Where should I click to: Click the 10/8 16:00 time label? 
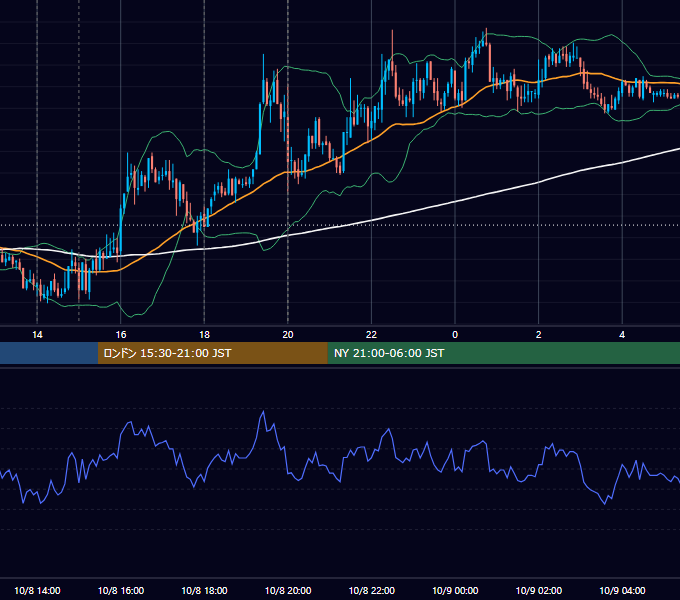(121, 590)
